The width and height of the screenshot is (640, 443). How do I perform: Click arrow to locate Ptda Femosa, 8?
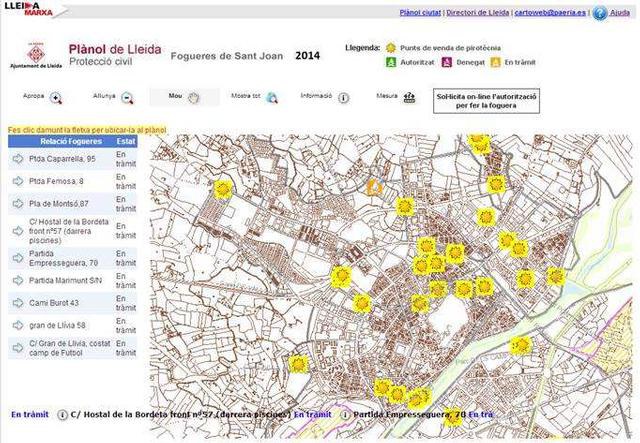coord(17,181)
